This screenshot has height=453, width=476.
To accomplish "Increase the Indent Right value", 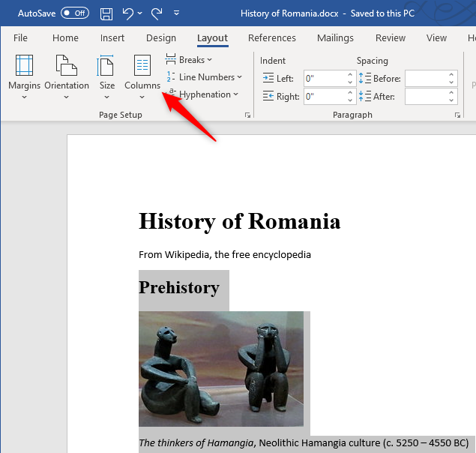I will click(x=350, y=92).
